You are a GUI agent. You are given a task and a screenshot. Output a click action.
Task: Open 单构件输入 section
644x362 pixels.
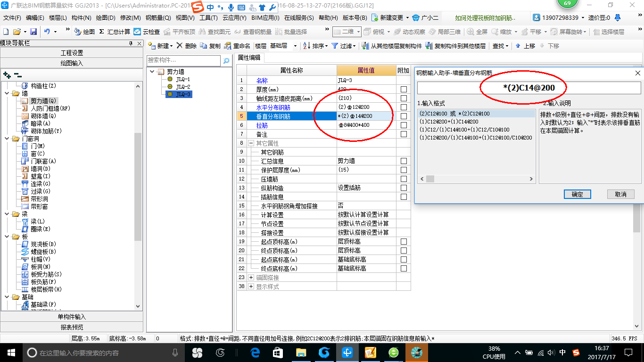pyautogui.click(x=72, y=317)
